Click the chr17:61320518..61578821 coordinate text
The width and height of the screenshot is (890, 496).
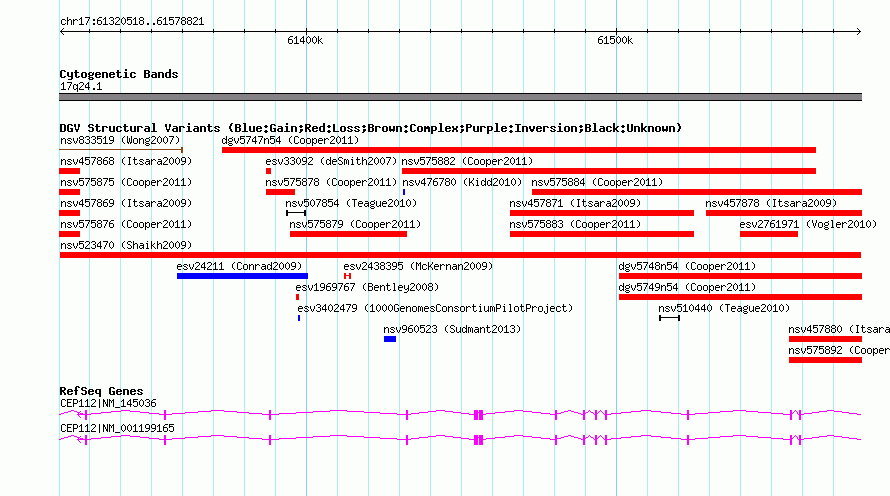tap(132, 22)
